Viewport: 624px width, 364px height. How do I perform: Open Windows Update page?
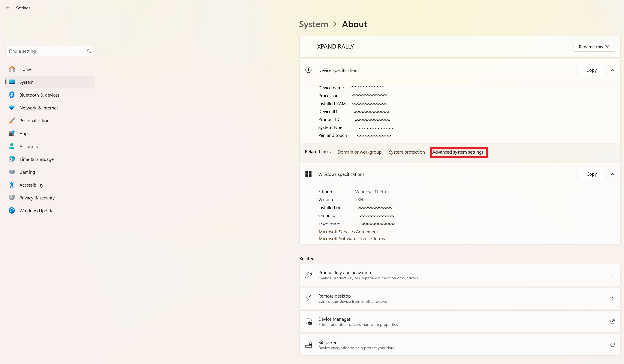36,211
